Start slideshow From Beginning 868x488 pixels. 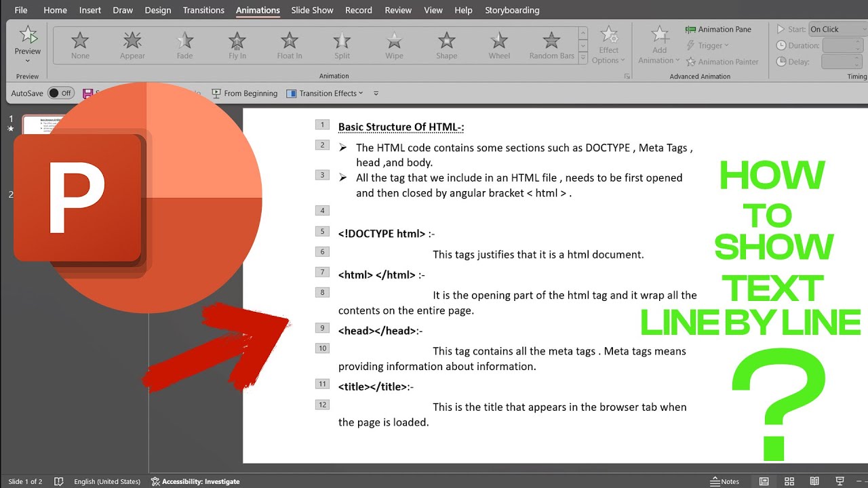click(244, 94)
